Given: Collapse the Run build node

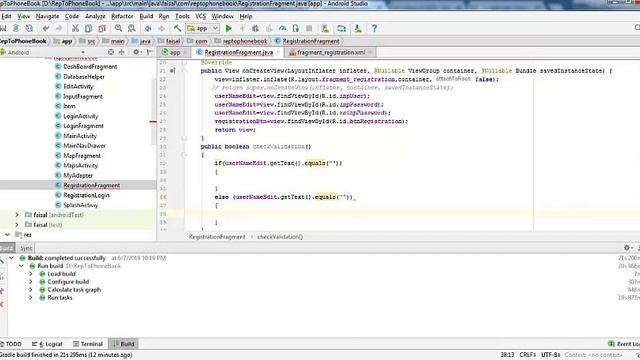Looking at the screenshot, I should [21, 266].
